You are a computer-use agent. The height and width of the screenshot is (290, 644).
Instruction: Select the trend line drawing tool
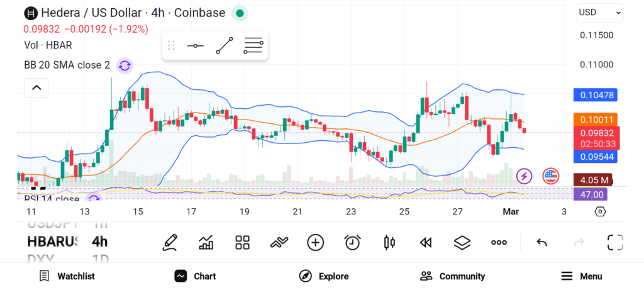click(x=224, y=46)
